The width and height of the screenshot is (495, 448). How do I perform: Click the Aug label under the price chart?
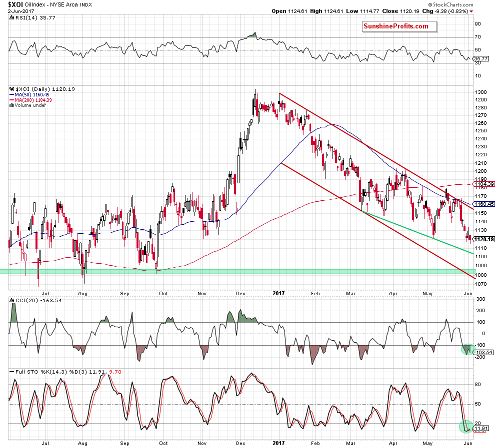pyautogui.click(x=82, y=294)
